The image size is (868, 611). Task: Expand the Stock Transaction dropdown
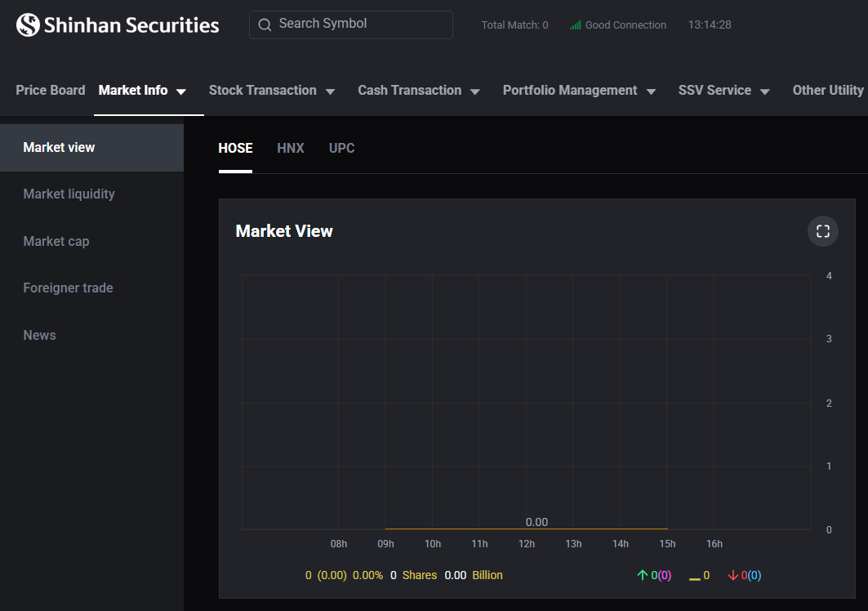tap(271, 91)
